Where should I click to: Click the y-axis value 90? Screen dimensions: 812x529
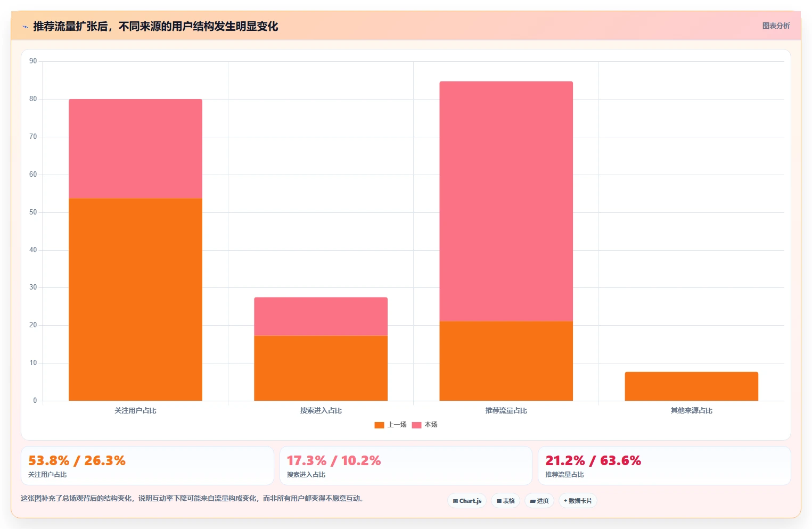tap(33, 61)
